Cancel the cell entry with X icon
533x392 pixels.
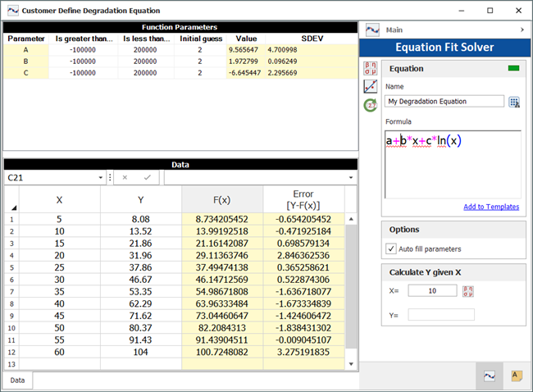(x=125, y=177)
